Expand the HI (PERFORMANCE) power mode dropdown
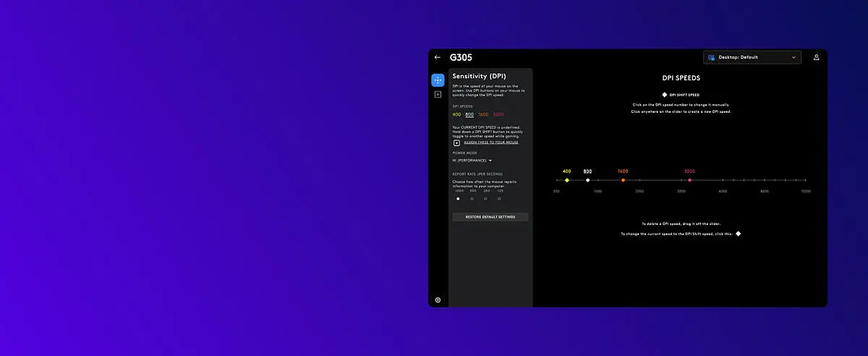 pyautogui.click(x=472, y=160)
